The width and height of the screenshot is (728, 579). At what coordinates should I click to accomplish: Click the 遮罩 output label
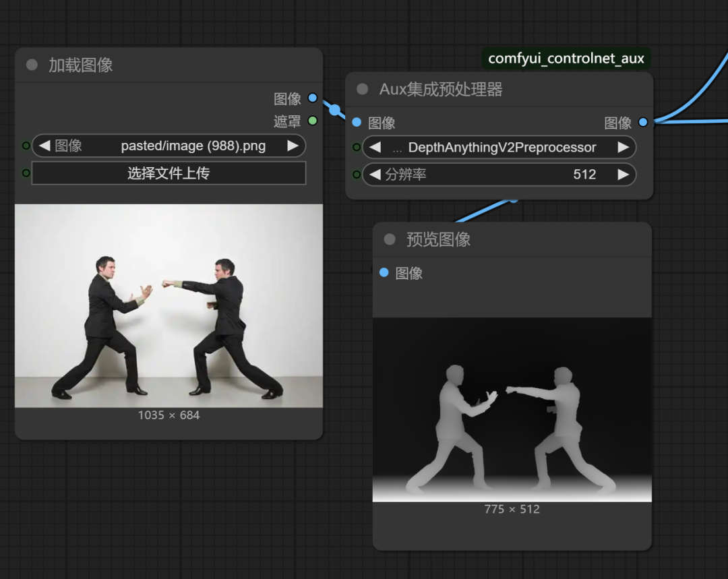click(287, 121)
